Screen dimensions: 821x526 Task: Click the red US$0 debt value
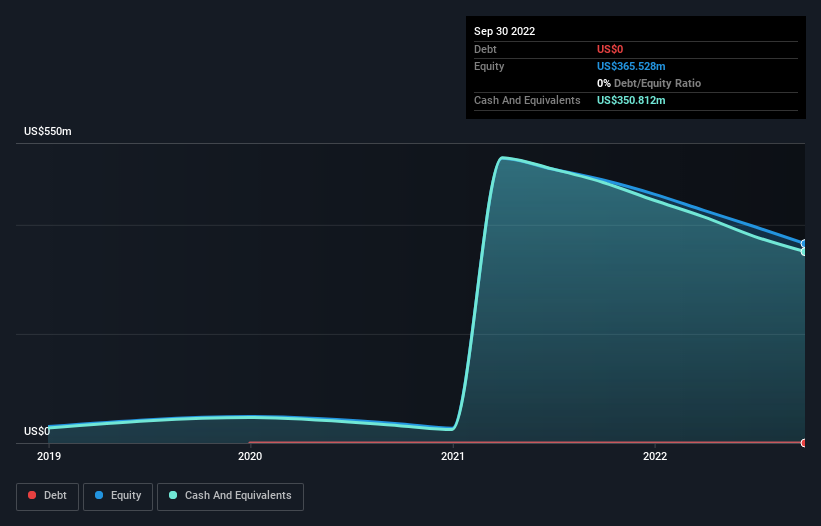tap(610, 49)
